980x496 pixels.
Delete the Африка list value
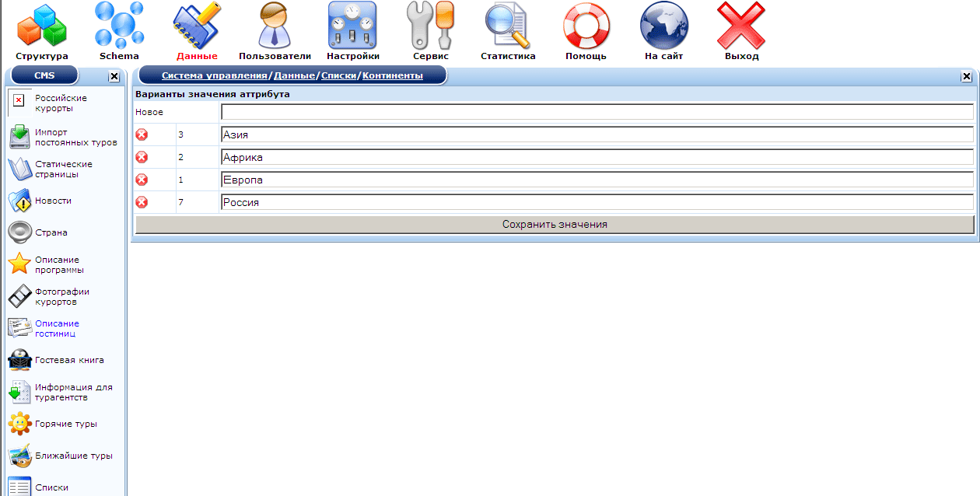[142, 158]
